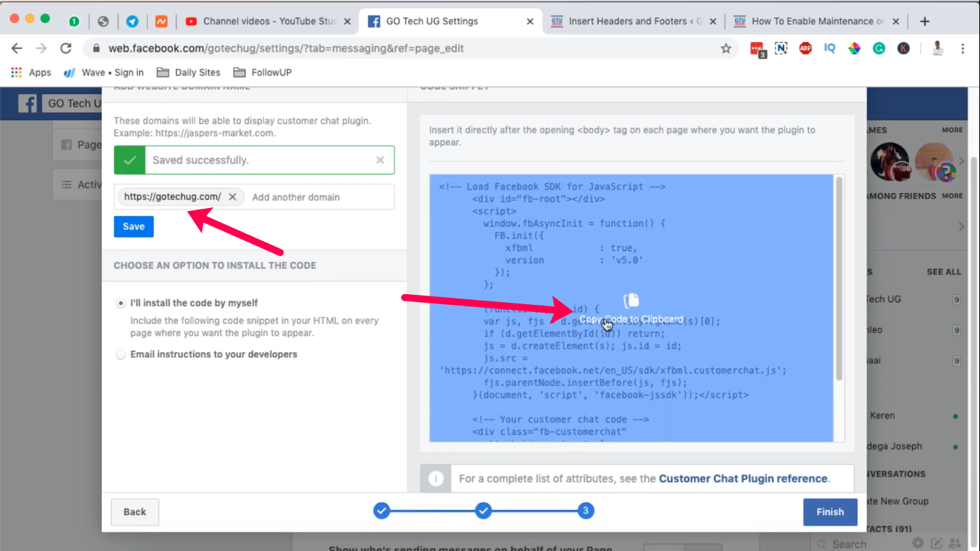Open the Chrome profile avatar
980x551 pixels.
[x=938, y=49]
